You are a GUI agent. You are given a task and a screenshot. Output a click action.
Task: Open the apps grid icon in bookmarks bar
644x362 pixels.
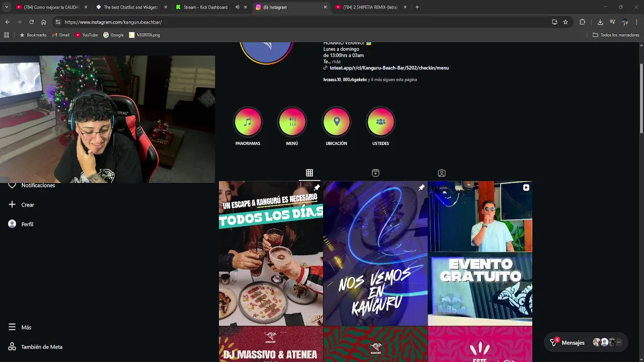(7, 35)
